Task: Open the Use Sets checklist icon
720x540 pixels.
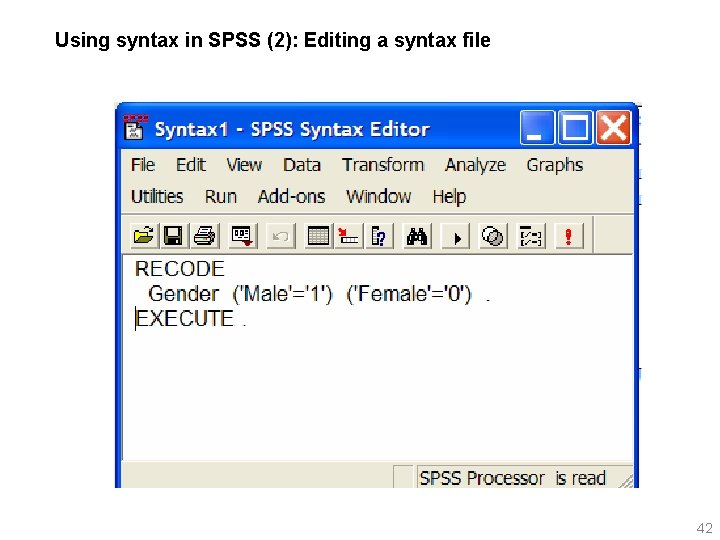Action: coord(531,236)
